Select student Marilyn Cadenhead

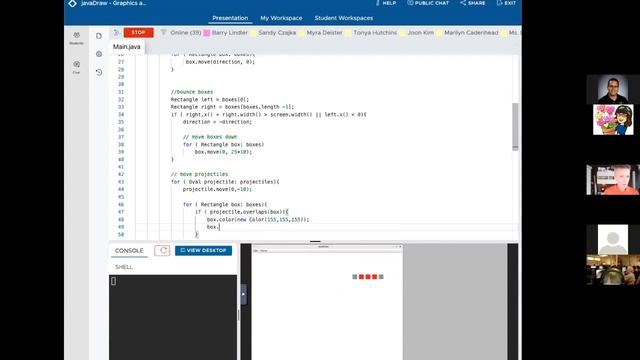click(471, 33)
